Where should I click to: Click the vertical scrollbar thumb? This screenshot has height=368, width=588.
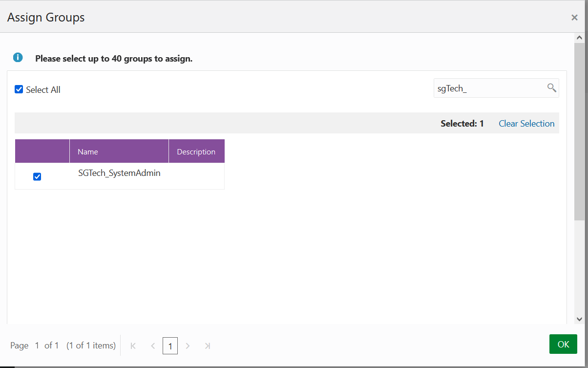(x=580, y=131)
